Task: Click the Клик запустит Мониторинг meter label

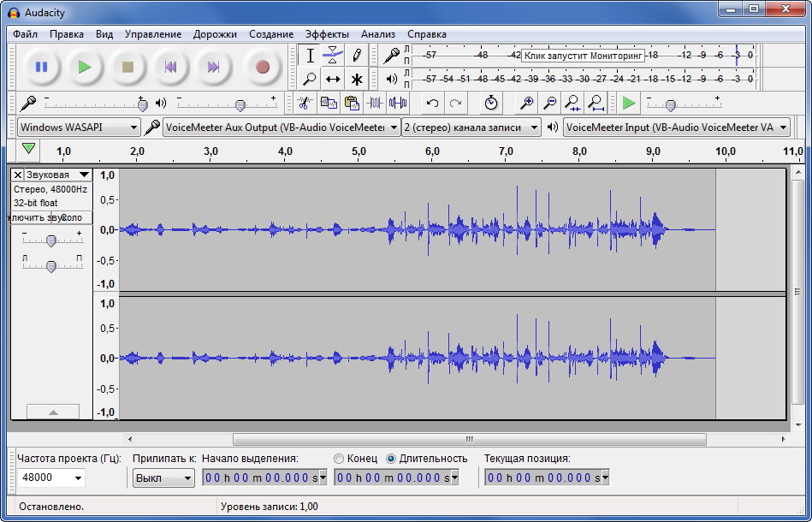Action: coord(583,56)
